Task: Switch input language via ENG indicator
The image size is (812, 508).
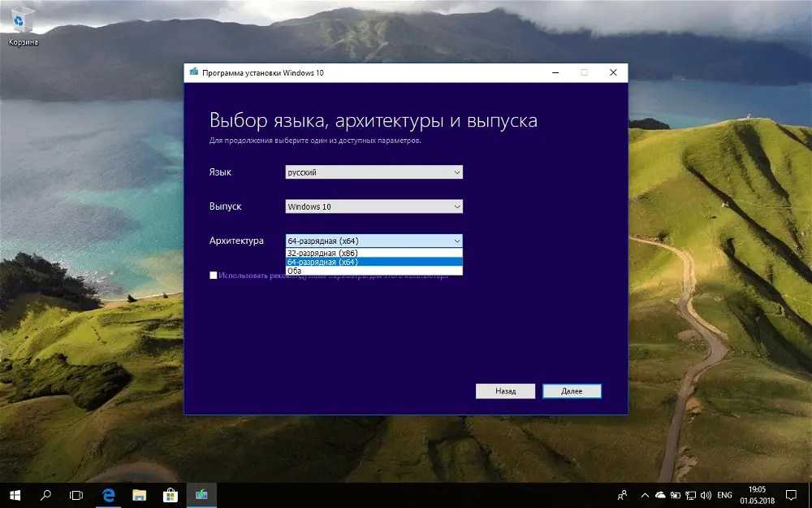Action: (x=724, y=496)
